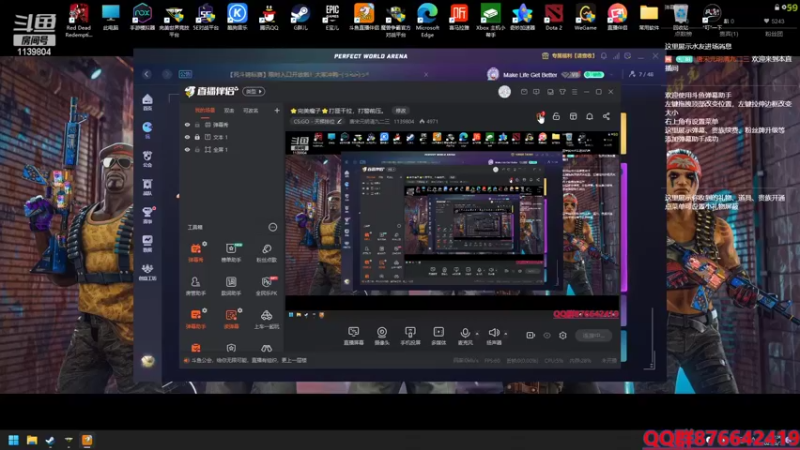
Task: Open the Steam desktop shortcut
Action: [x=301, y=16]
